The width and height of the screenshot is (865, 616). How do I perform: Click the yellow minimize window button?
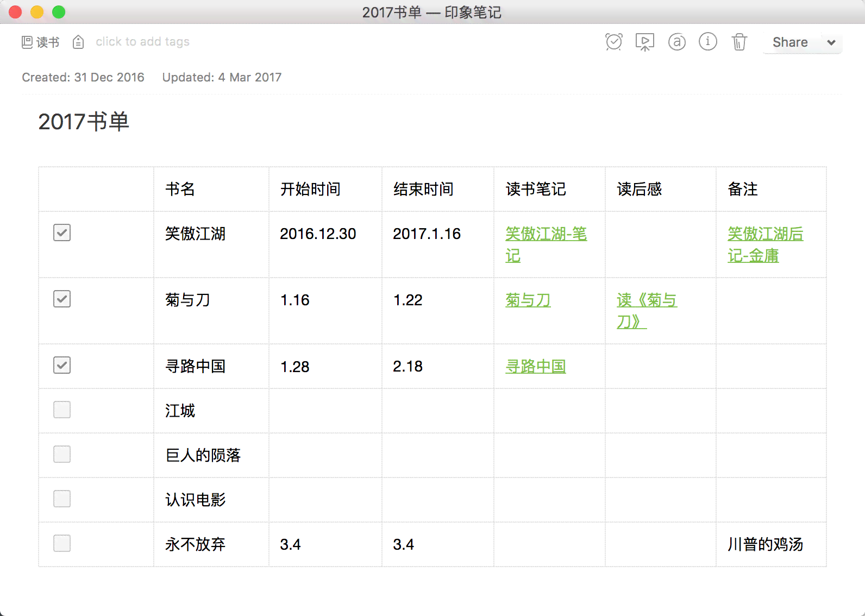pyautogui.click(x=37, y=12)
